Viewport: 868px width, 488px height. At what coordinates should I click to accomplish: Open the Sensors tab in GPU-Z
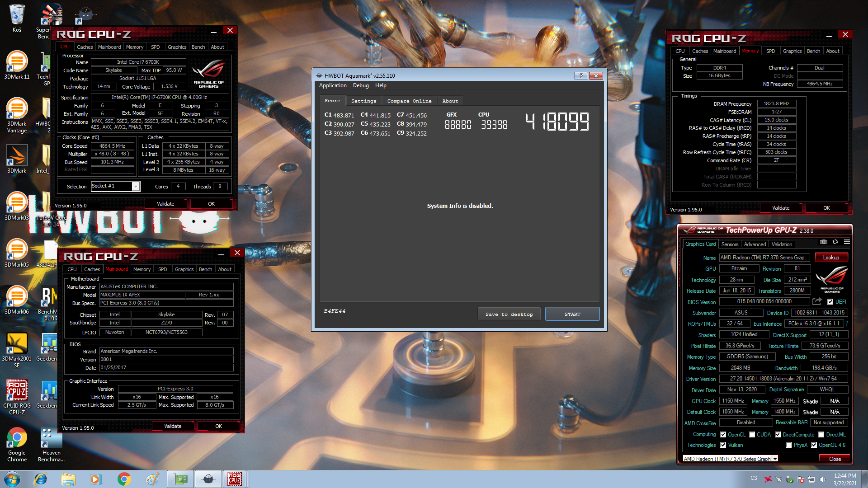pyautogui.click(x=730, y=244)
